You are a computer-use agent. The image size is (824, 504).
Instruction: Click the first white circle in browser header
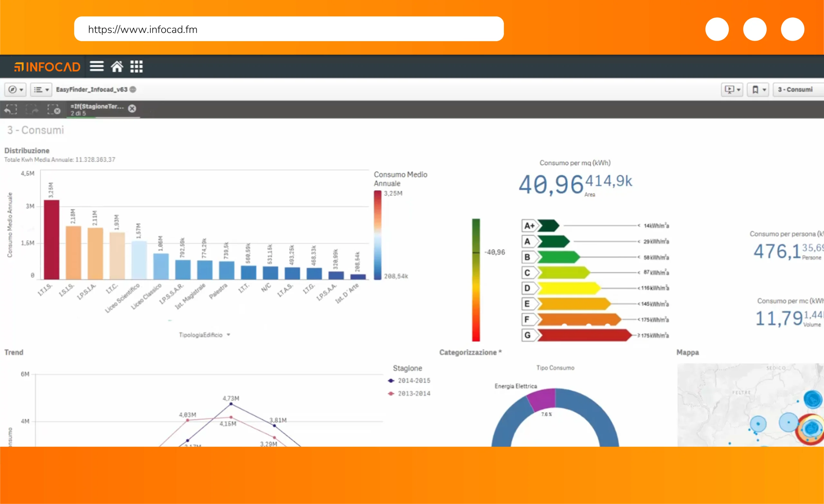(717, 29)
